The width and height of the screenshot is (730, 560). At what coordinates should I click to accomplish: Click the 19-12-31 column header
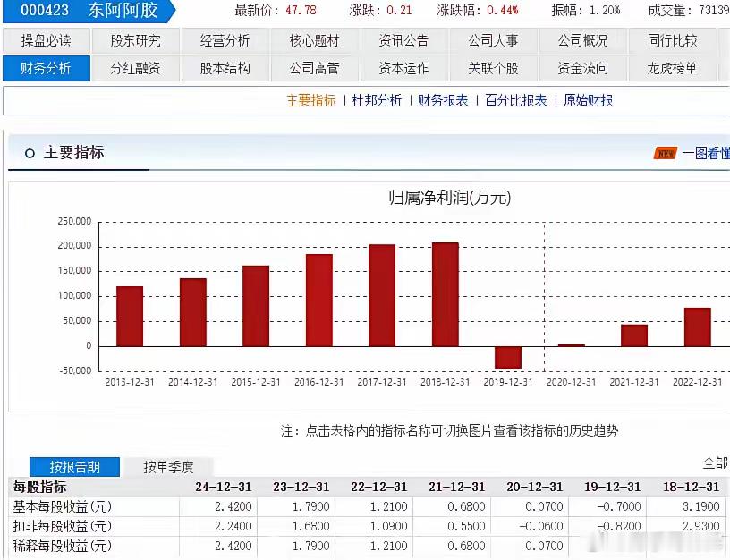coord(612,487)
